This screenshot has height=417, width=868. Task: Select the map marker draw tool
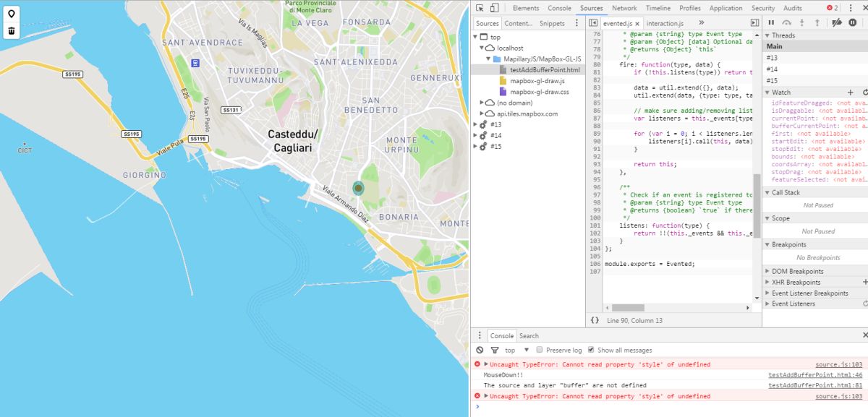click(x=12, y=14)
